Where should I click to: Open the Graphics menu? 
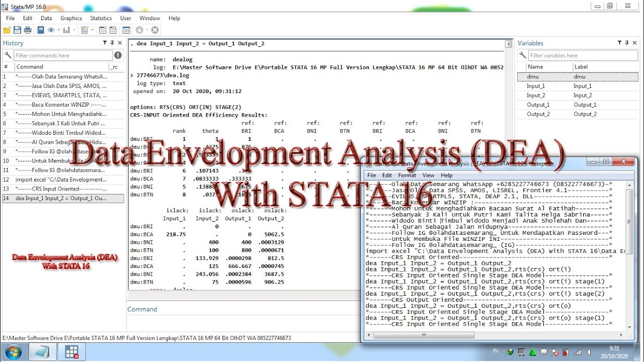71,18
